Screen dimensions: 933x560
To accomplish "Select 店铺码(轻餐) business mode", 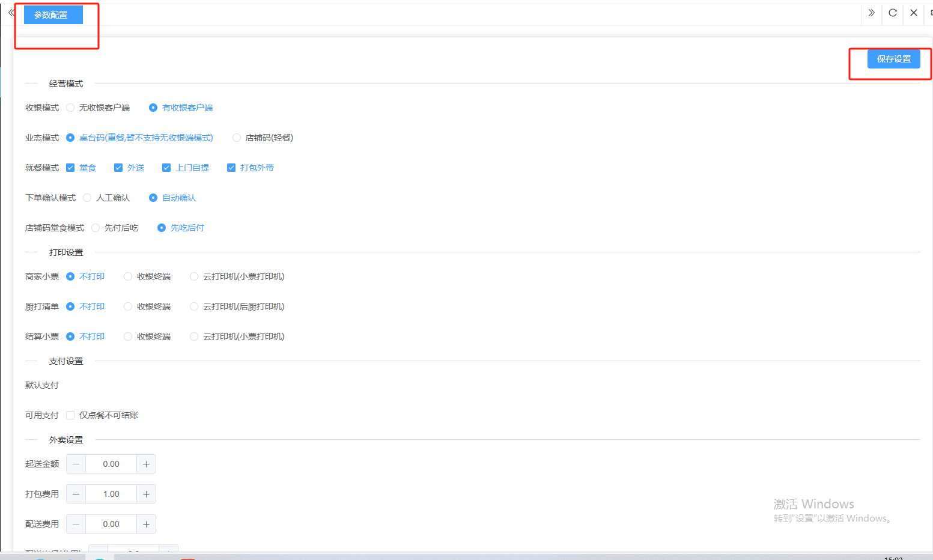I will click(x=237, y=138).
